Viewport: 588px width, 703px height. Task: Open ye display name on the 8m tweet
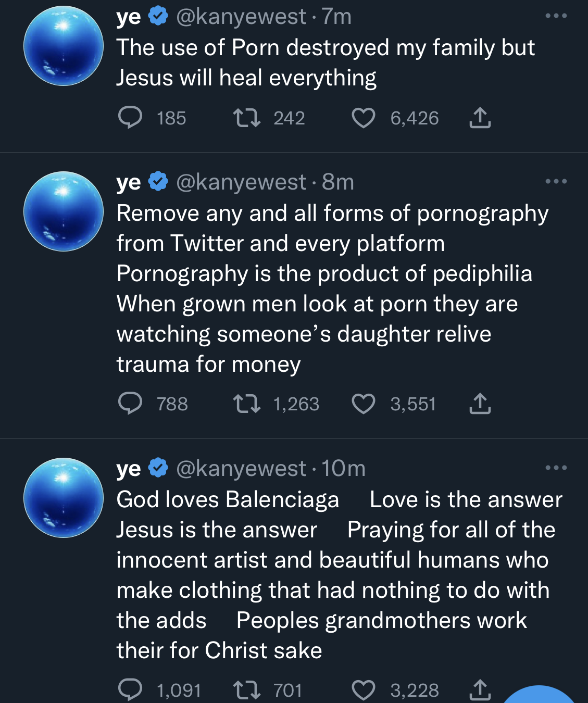pos(129,182)
